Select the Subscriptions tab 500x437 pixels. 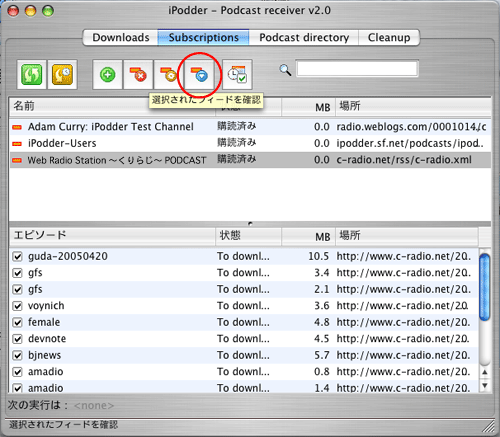204,37
